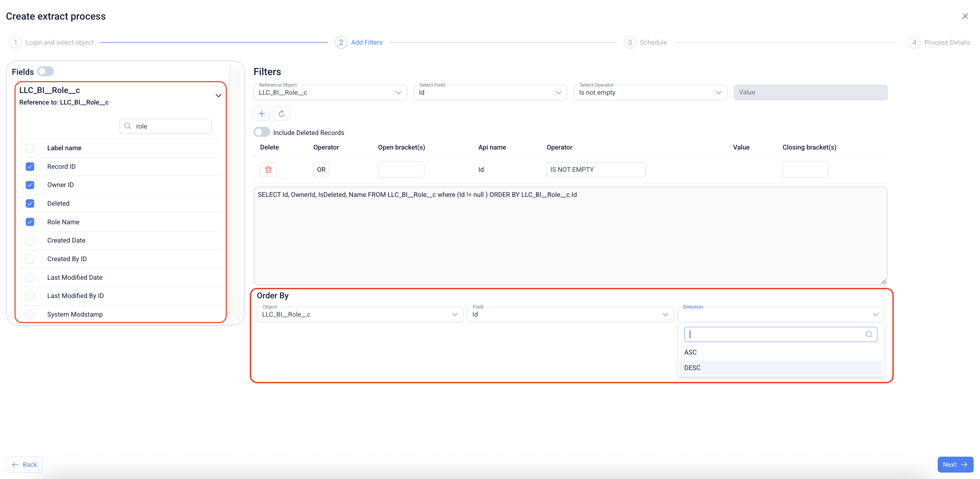This screenshot has width=980, height=479.
Task: Select DESC from Direction options
Action: tap(692, 368)
